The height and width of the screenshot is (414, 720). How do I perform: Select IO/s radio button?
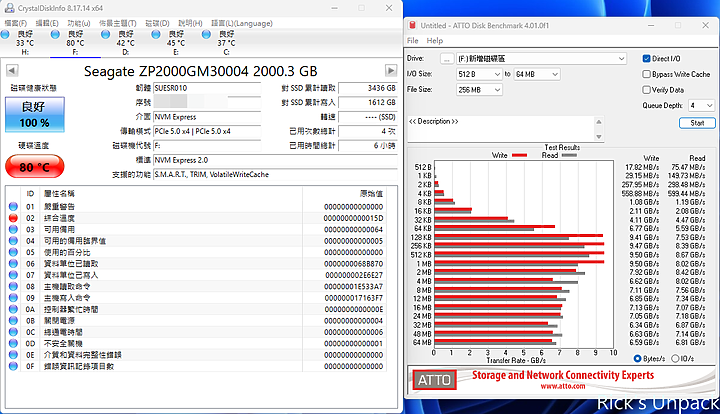(675, 358)
